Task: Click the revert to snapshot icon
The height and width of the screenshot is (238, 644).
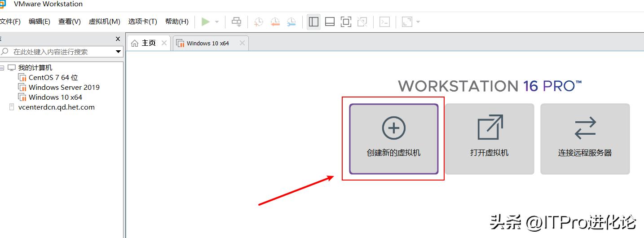Action: (275, 22)
